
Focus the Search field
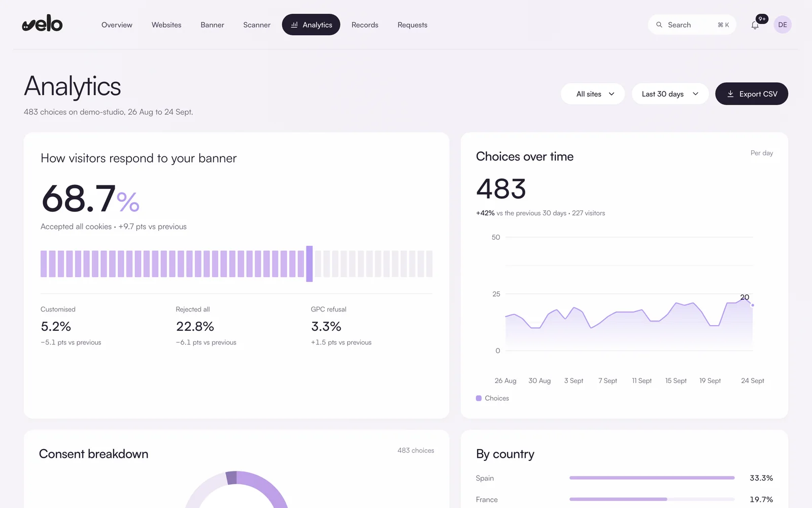pos(692,24)
